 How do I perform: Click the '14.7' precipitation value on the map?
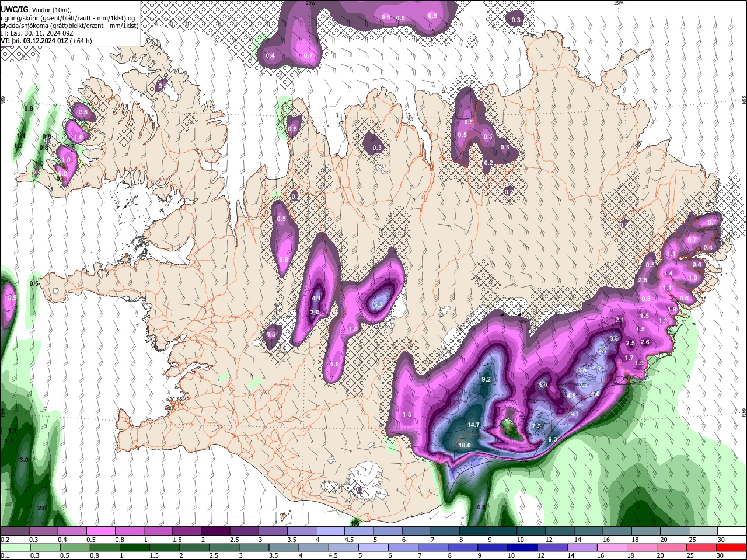pyautogui.click(x=473, y=425)
